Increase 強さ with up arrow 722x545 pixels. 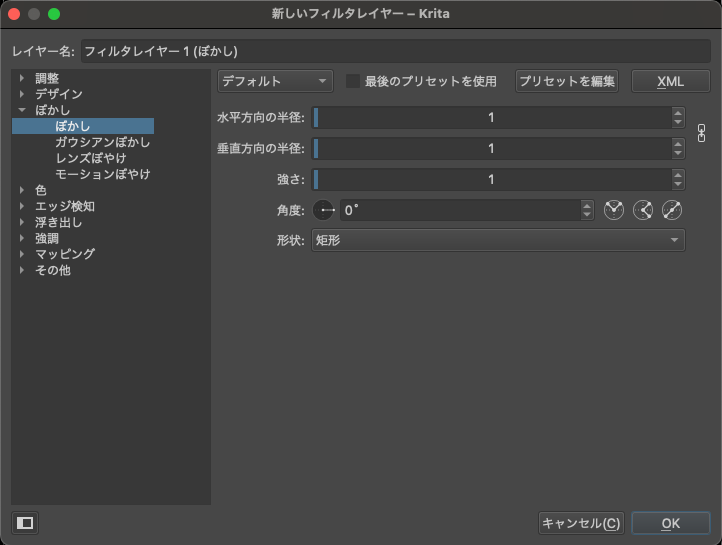click(678, 174)
